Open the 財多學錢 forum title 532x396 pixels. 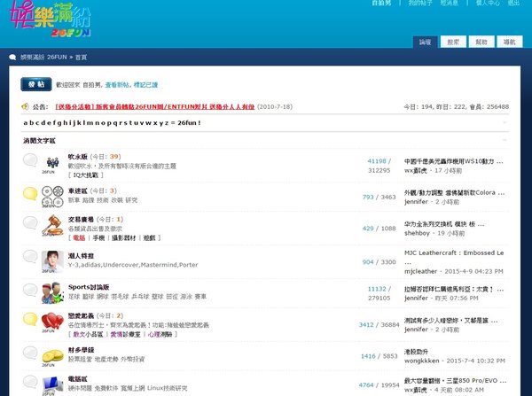[x=81, y=350]
